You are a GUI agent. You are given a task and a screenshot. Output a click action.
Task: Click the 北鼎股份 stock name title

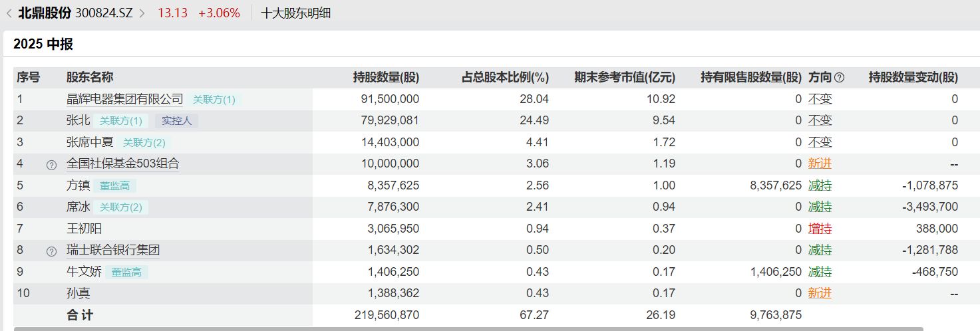45,13
